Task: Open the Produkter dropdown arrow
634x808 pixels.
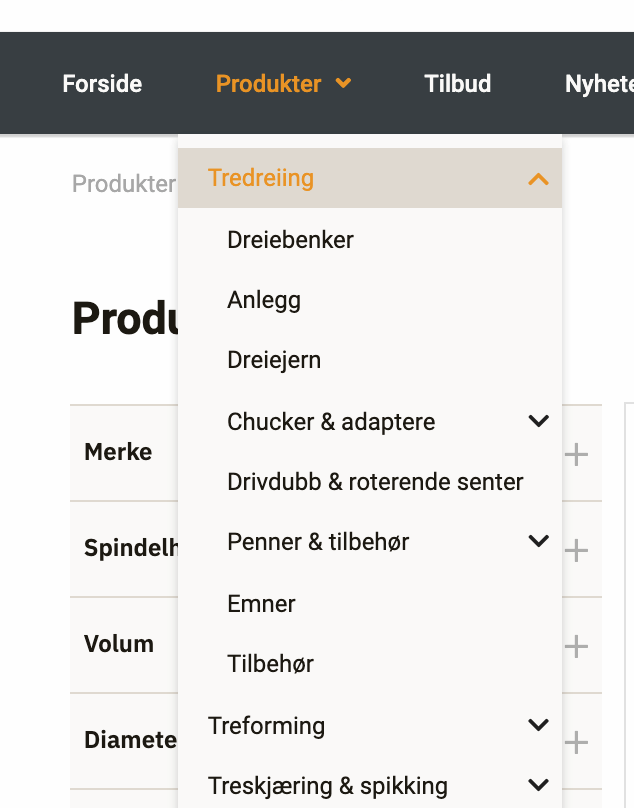Action: (344, 84)
